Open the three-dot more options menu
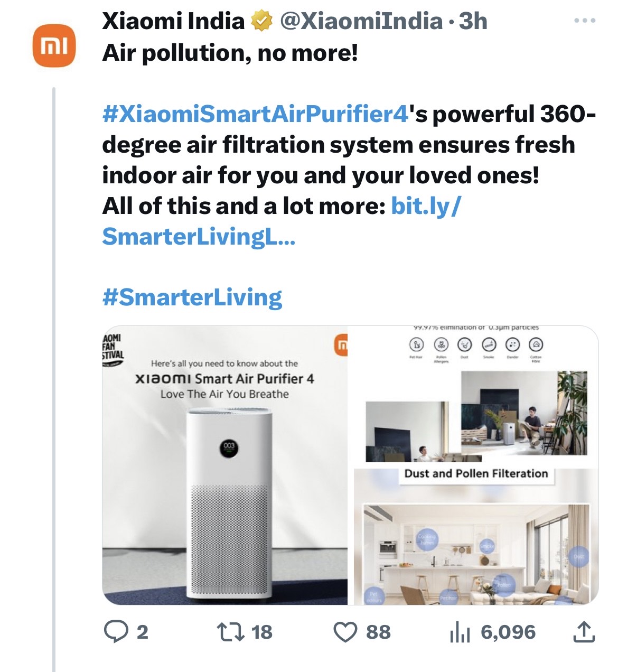Screen dimensions: 618x672 click(x=585, y=21)
